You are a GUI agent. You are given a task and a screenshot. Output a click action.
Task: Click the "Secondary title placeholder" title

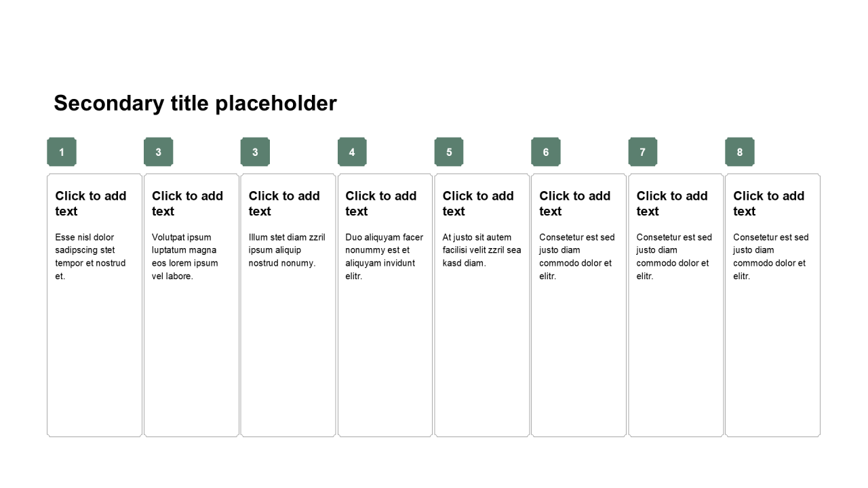pos(195,103)
